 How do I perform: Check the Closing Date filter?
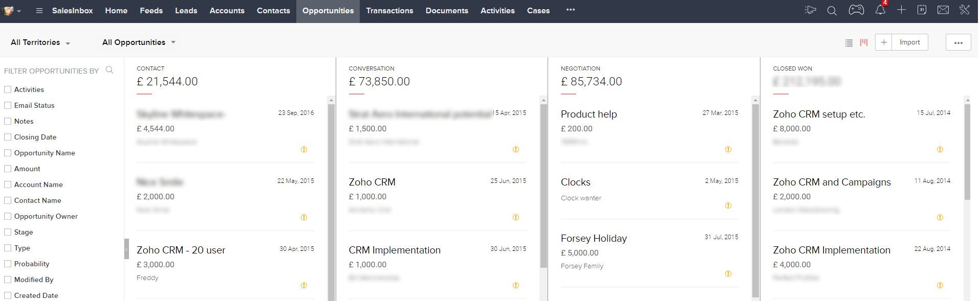pyautogui.click(x=8, y=137)
